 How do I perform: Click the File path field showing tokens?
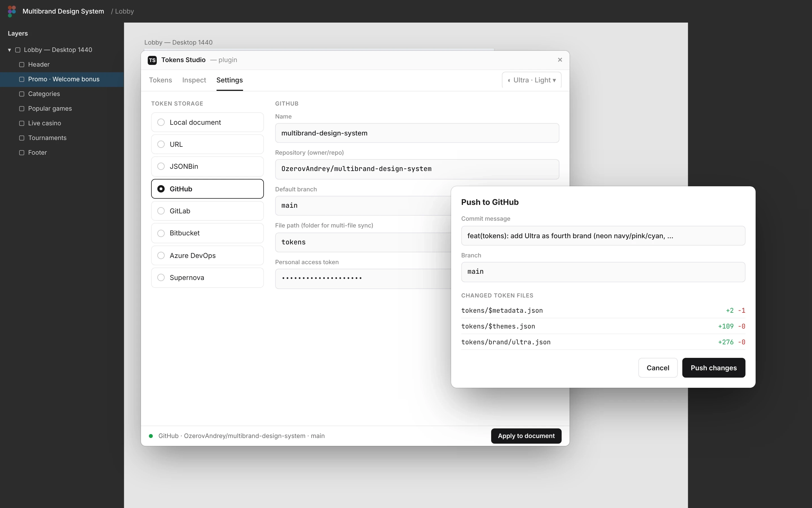coord(363,242)
